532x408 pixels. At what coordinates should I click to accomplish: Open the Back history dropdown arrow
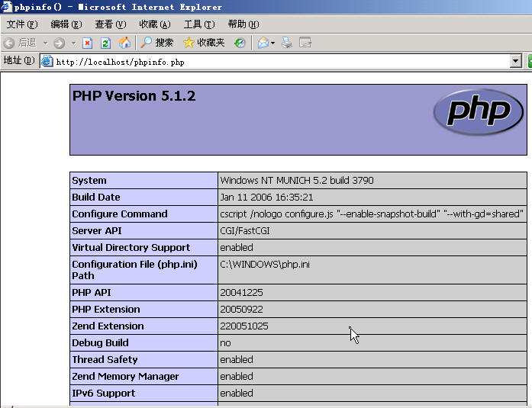click(x=45, y=43)
